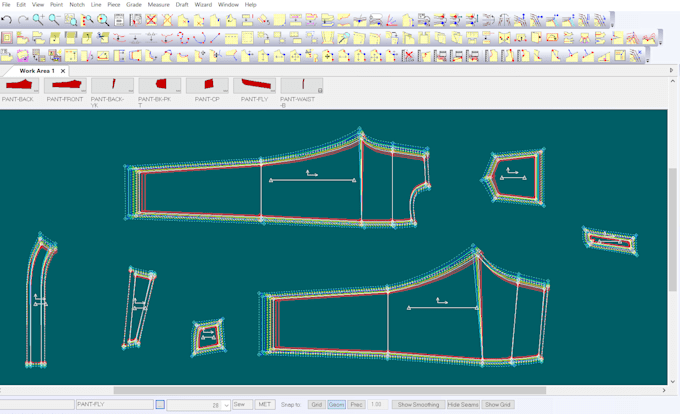The height and width of the screenshot is (414, 680).
Task: Toggle Hide Seams button
Action: tap(463, 404)
